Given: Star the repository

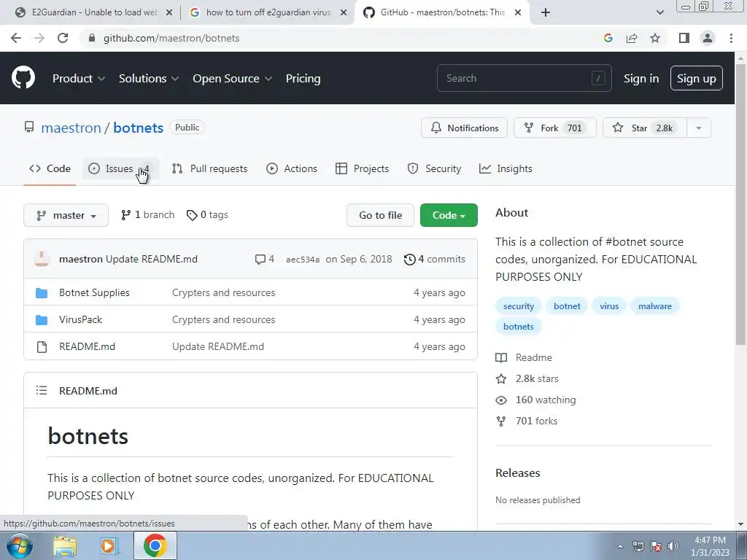Looking at the screenshot, I should [x=645, y=128].
